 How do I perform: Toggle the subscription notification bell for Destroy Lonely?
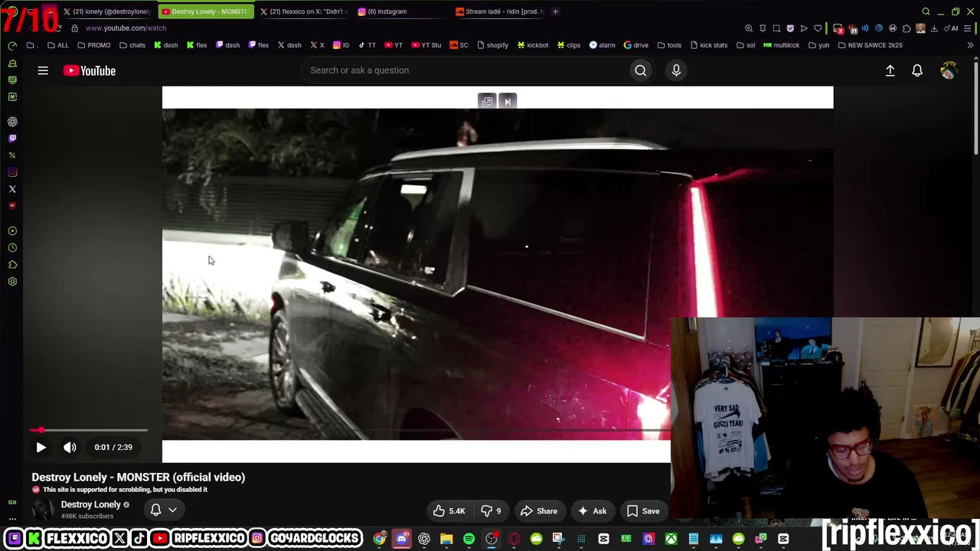tap(155, 510)
